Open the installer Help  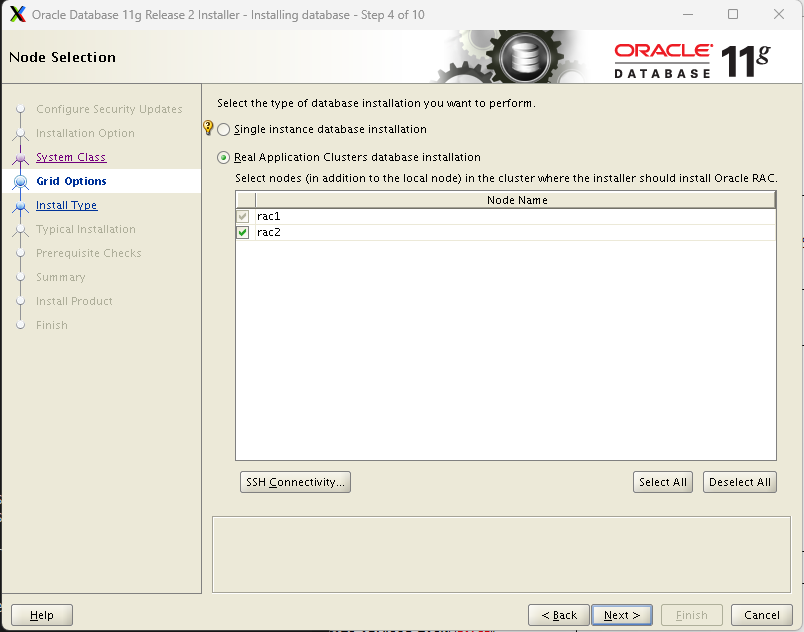coord(42,615)
